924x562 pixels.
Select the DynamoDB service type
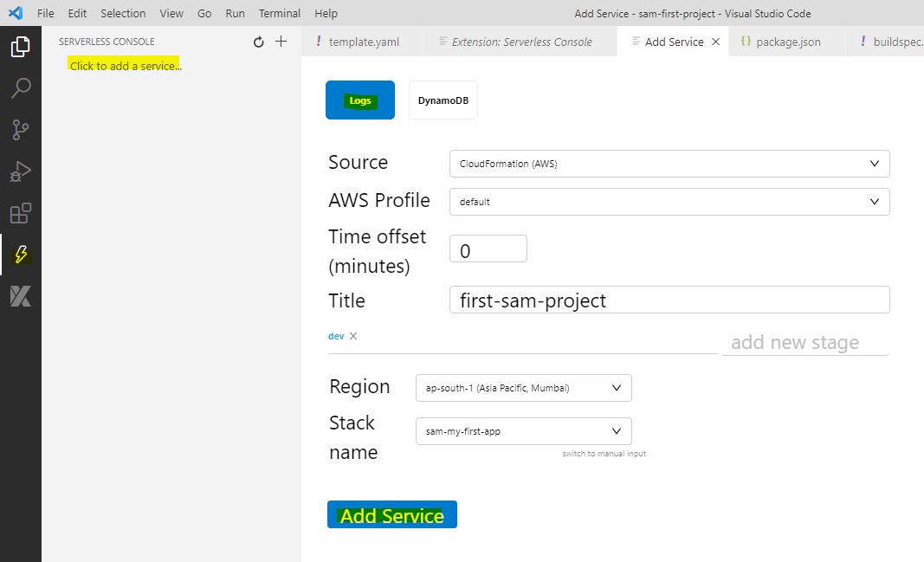coord(443,100)
